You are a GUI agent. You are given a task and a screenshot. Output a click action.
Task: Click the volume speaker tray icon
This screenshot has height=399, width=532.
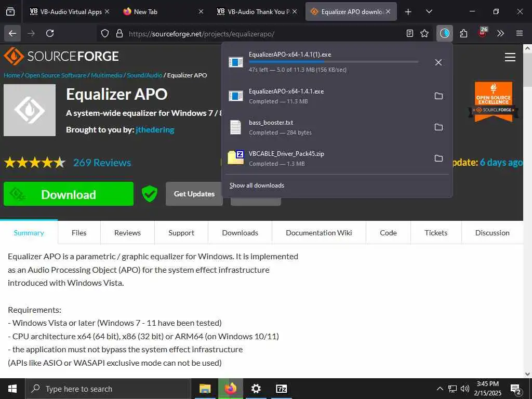coord(465,389)
